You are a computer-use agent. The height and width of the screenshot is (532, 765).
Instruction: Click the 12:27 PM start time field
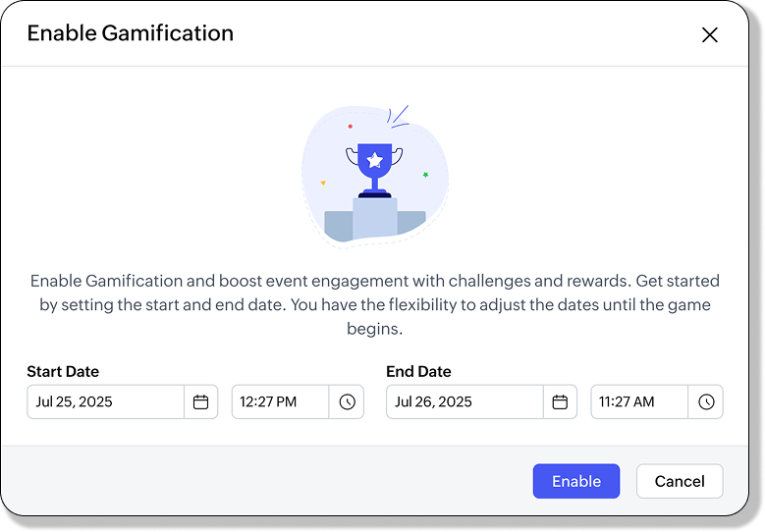(280, 401)
